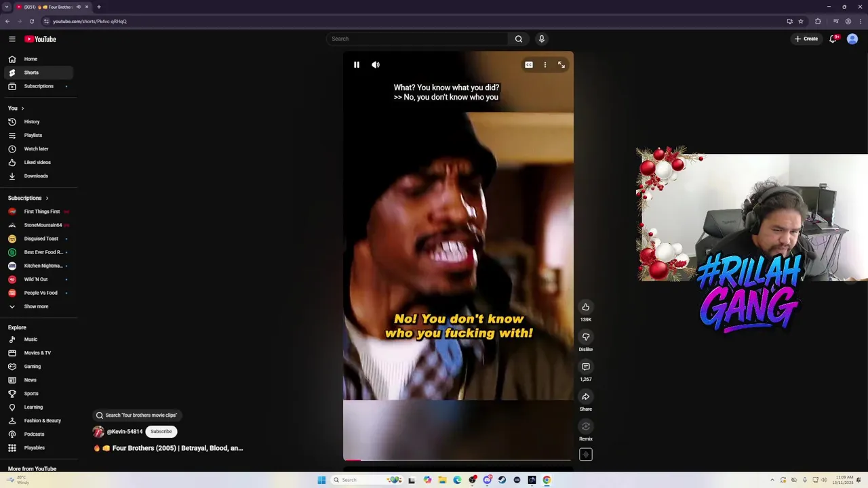Open Liked videos
Viewport: 868px width, 488px height.
pos(38,163)
